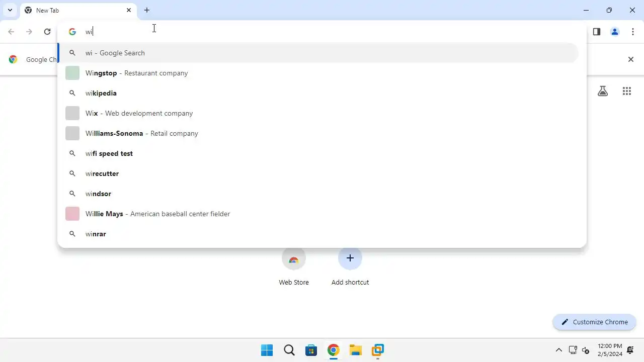Open a new tab with plus button

147,10
